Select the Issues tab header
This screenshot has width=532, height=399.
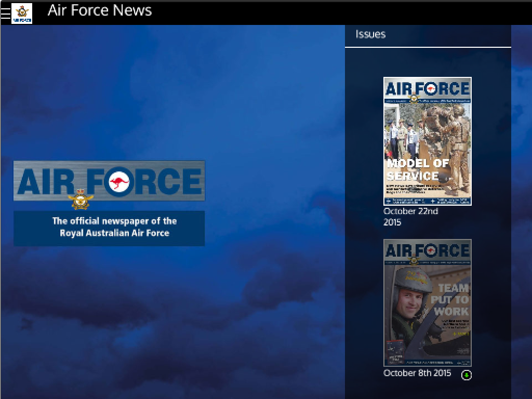tap(370, 34)
